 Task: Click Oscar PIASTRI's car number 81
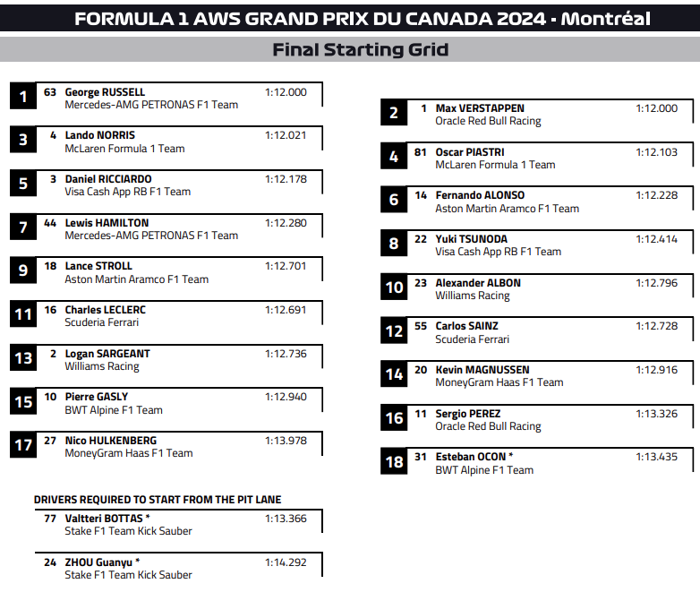pos(421,152)
